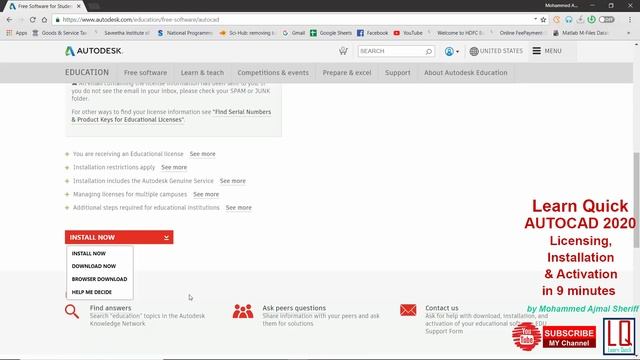The width and height of the screenshot is (640, 360).
Task: Open the Gmail bookmark
Action: 293,33
